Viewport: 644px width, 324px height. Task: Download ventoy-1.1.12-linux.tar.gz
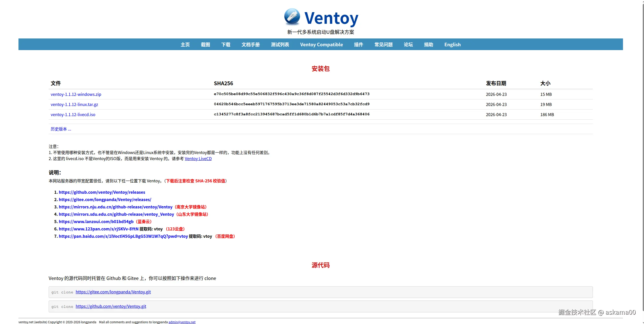74,104
